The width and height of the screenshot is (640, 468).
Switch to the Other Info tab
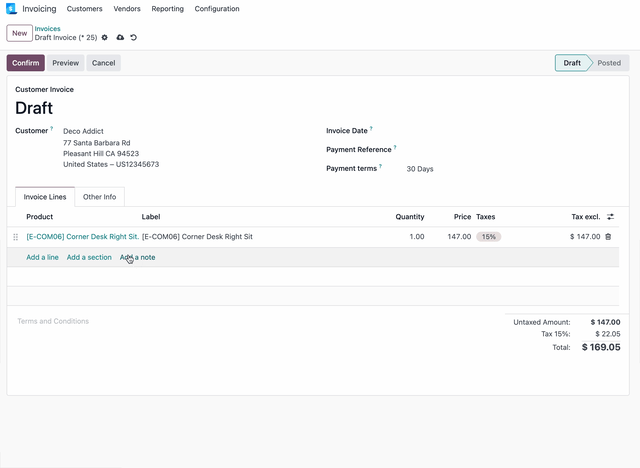click(x=100, y=197)
